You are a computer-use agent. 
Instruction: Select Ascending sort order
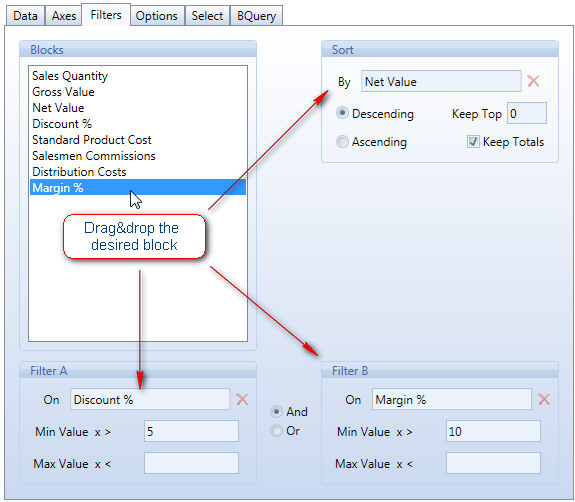pos(342,142)
